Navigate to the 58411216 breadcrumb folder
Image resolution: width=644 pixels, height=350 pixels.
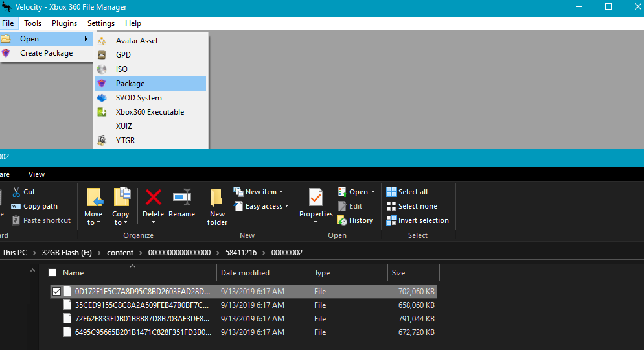[241, 253]
